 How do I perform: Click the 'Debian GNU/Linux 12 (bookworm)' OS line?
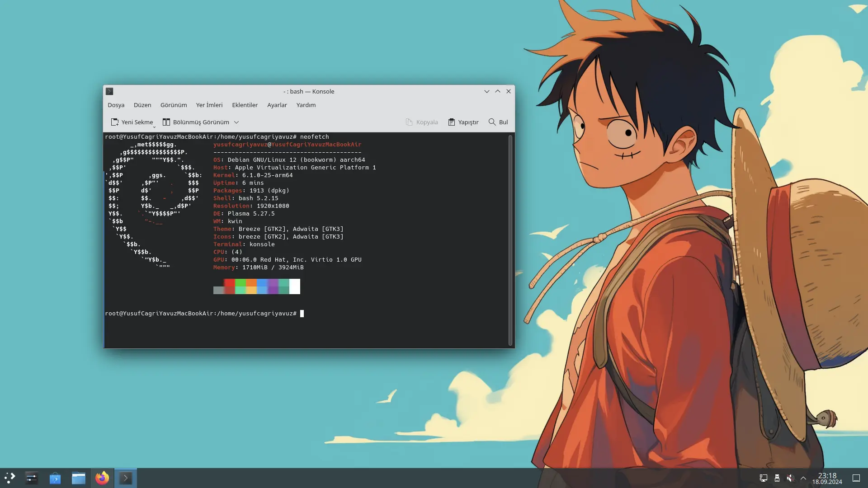289,160
